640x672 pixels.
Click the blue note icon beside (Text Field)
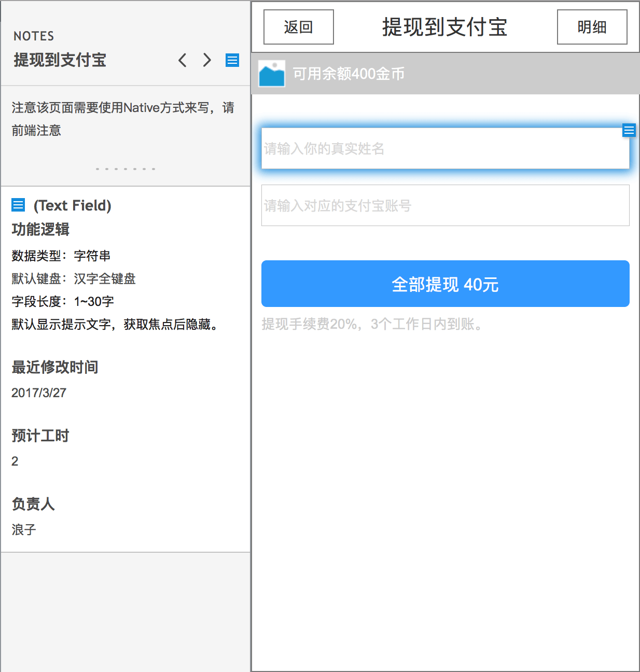point(18,205)
